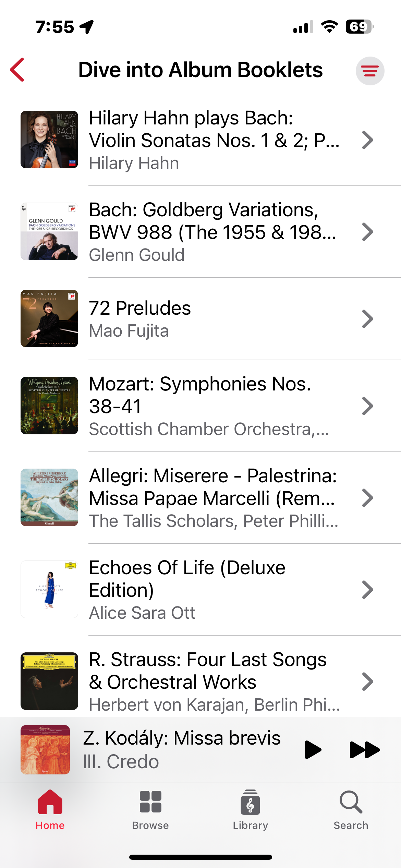The image size is (401, 868).
Task: Expand the Hilary Hahn plays Bach chevron
Action: point(367,140)
